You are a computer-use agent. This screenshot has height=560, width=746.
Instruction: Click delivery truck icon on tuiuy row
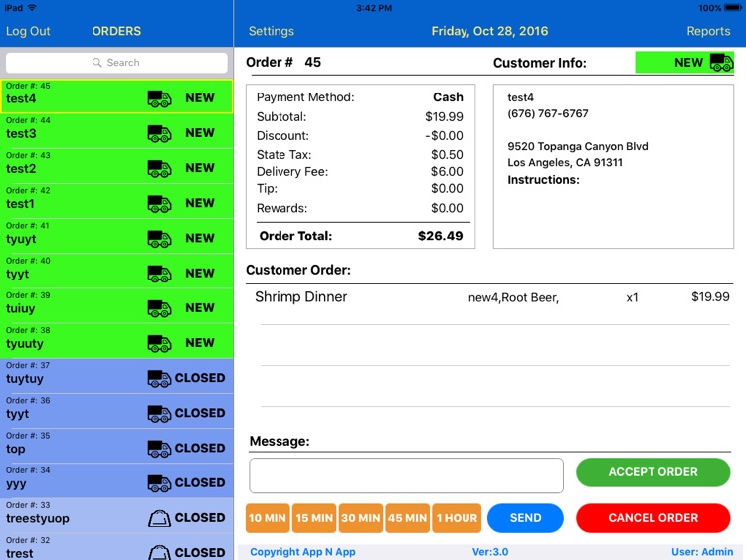click(x=159, y=308)
